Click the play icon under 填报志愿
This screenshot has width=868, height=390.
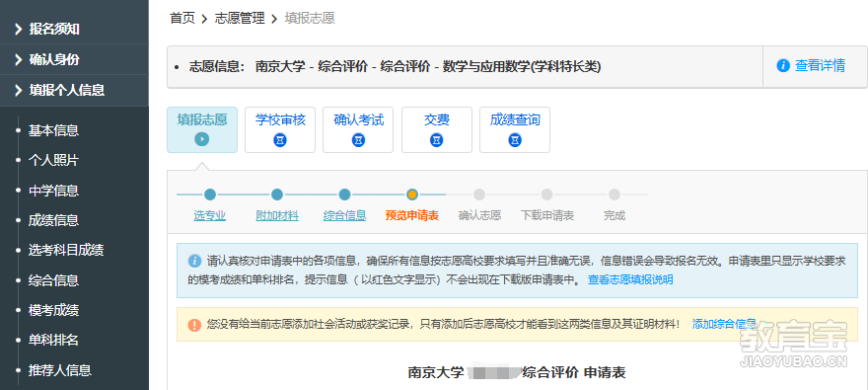click(x=202, y=139)
